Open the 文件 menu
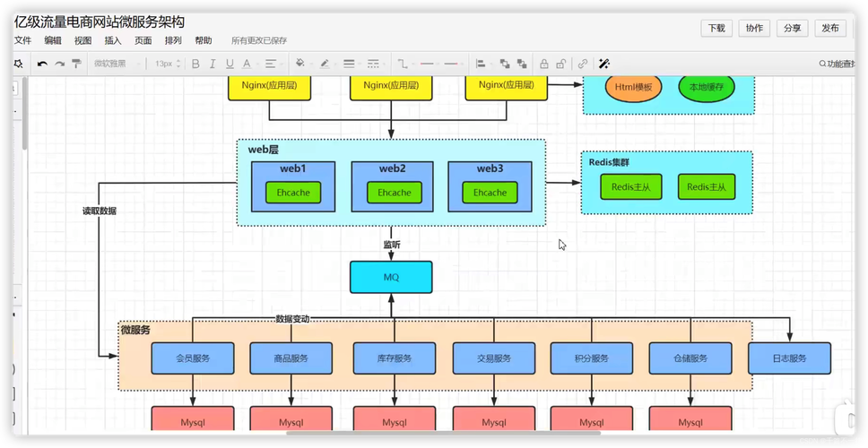 point(22,40)
